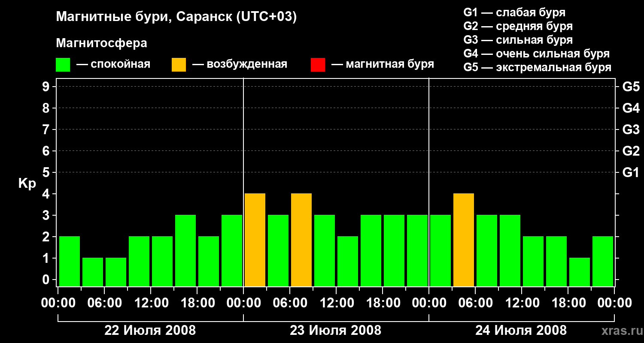Screen dimensions: 644x343
Task: Click the first orange bar on 23 July (00:00–03:00)
Action: 255,240
